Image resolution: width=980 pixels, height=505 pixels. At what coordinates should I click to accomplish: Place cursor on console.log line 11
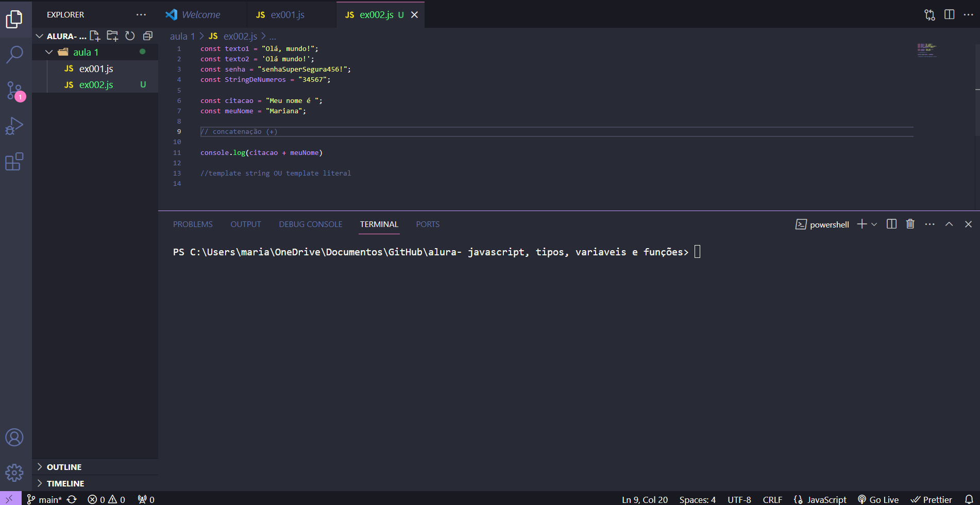[261, 152]
